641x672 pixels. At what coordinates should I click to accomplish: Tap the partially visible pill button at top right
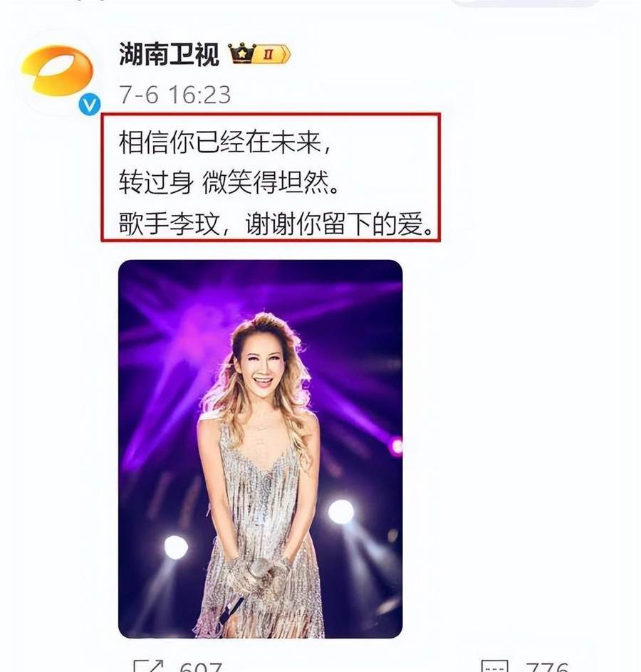coord(525,3)
